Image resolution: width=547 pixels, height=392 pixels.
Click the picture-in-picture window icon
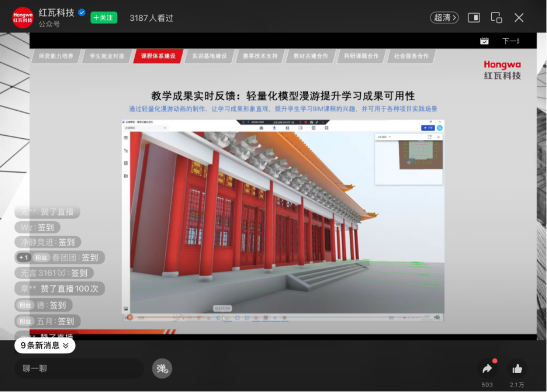(473, 18)
